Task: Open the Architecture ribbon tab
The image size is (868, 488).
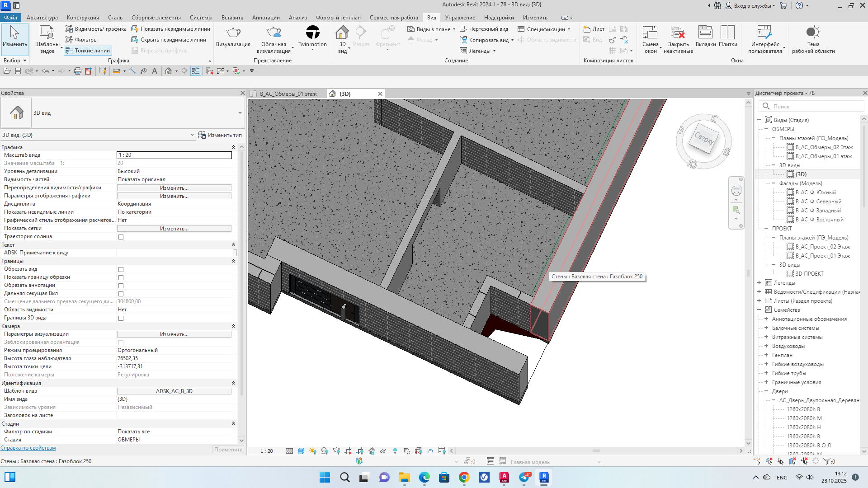Action: tap(42, 18)
